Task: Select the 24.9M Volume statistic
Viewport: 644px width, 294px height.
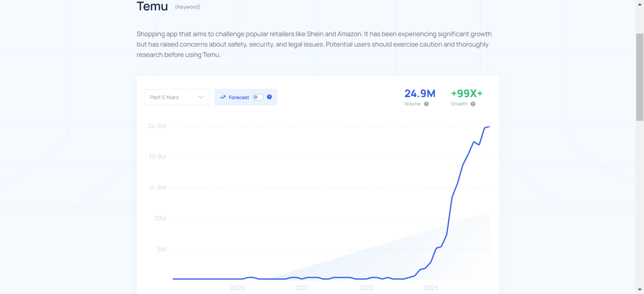Action: coord(419,93)
